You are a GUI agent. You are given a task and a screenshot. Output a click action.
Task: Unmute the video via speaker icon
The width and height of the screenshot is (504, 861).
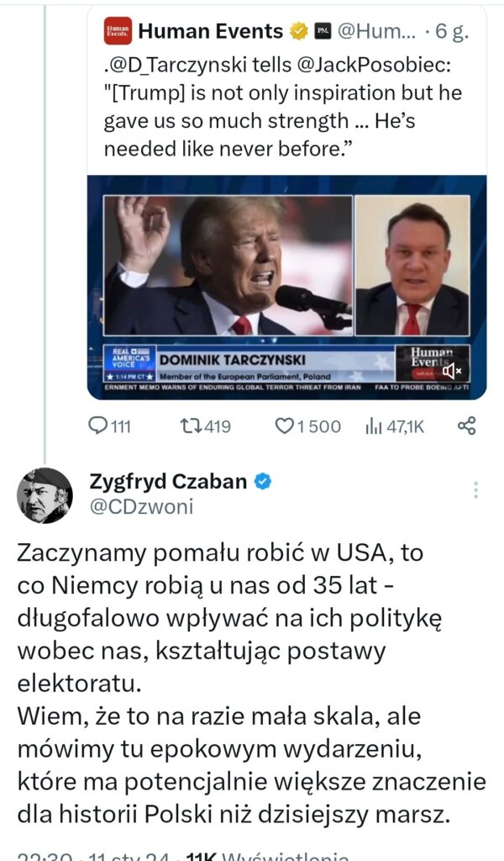click(x=452, y=371)
